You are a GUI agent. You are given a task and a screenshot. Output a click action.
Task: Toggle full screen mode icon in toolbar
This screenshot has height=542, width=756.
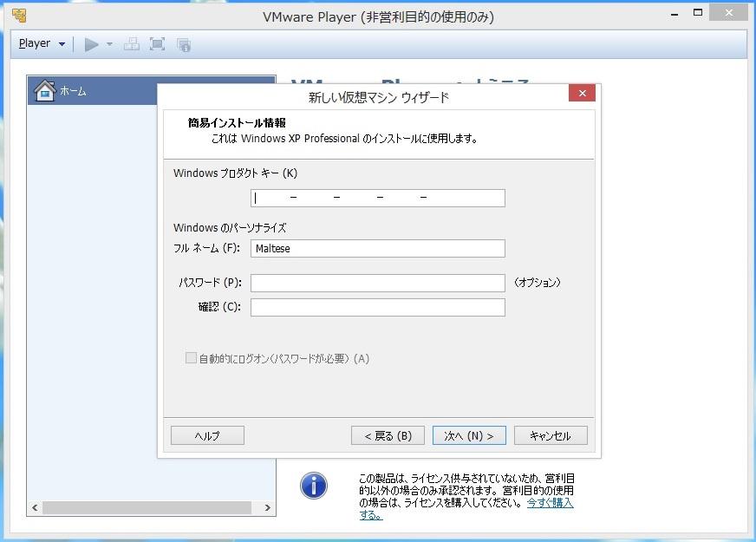[157, 44]
